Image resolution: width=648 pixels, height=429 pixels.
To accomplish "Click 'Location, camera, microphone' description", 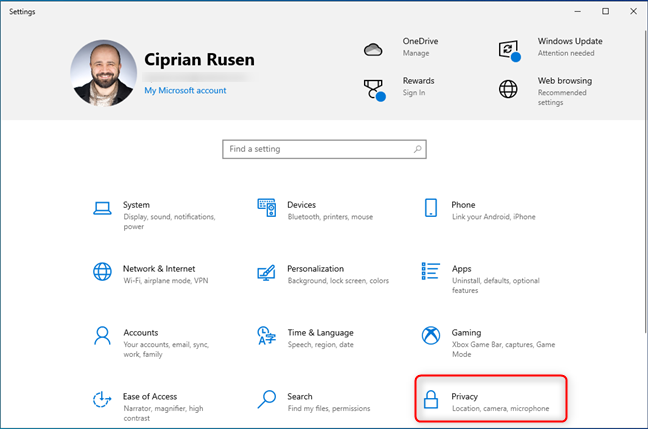I will [500, 408].
